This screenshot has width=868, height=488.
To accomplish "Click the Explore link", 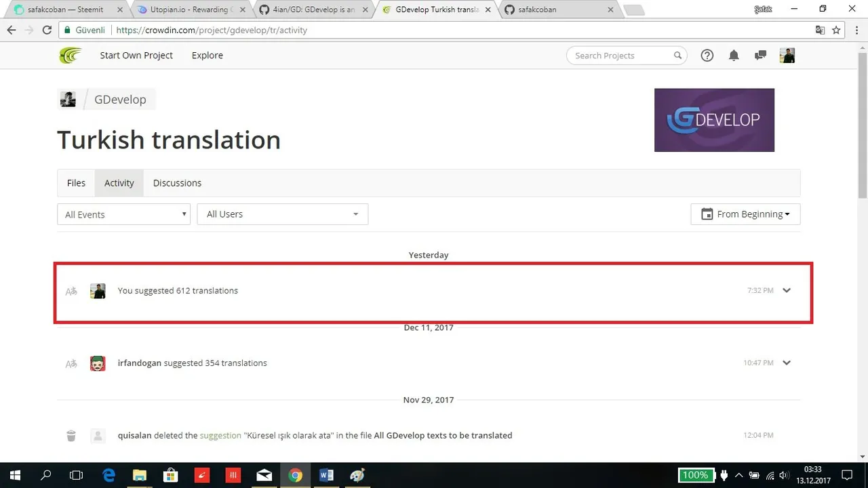I will (208, 56).
